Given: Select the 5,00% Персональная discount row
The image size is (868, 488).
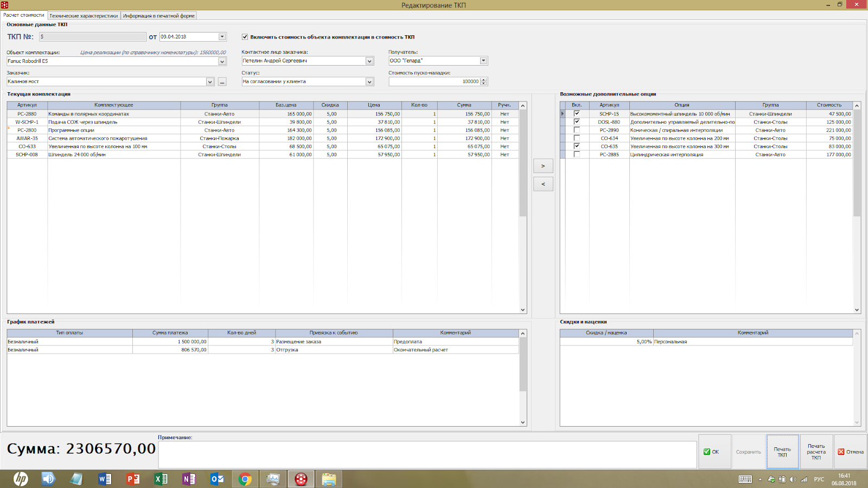Looking at the screenshot, I should (706, 342).
